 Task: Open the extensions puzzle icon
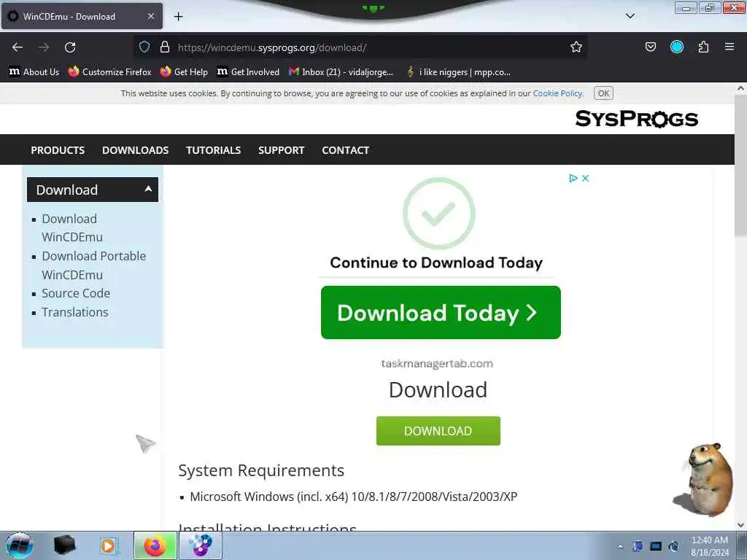703,47
